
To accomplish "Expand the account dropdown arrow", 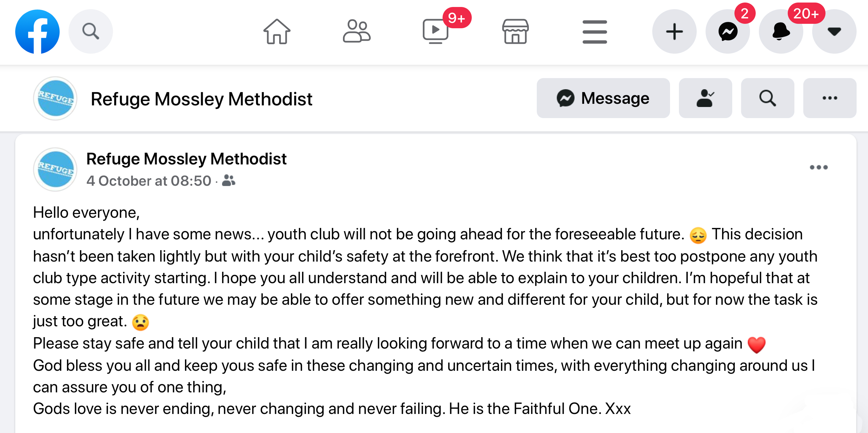I will pos(834,32).
